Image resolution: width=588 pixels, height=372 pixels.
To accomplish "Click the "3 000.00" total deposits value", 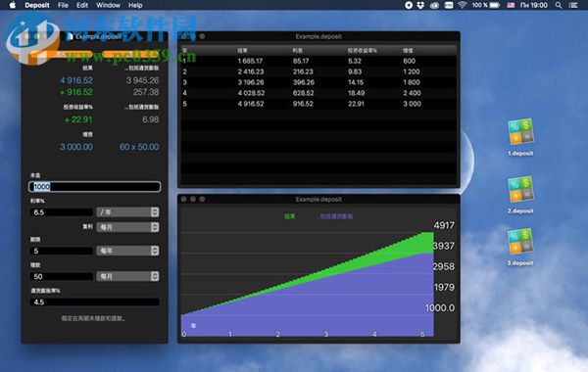I will [76, 147].
